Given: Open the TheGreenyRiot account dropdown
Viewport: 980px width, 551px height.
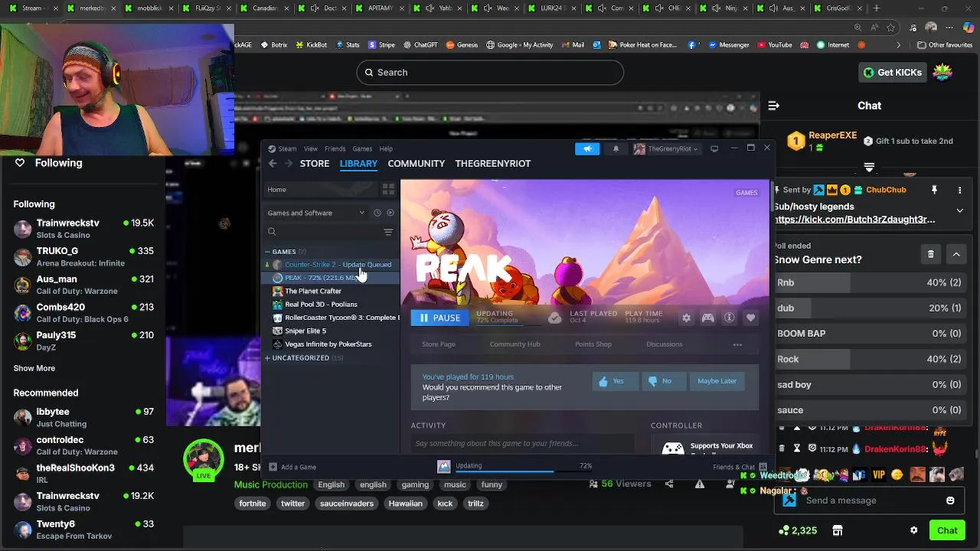Looking at the screenshot, I should pos(666,148).
